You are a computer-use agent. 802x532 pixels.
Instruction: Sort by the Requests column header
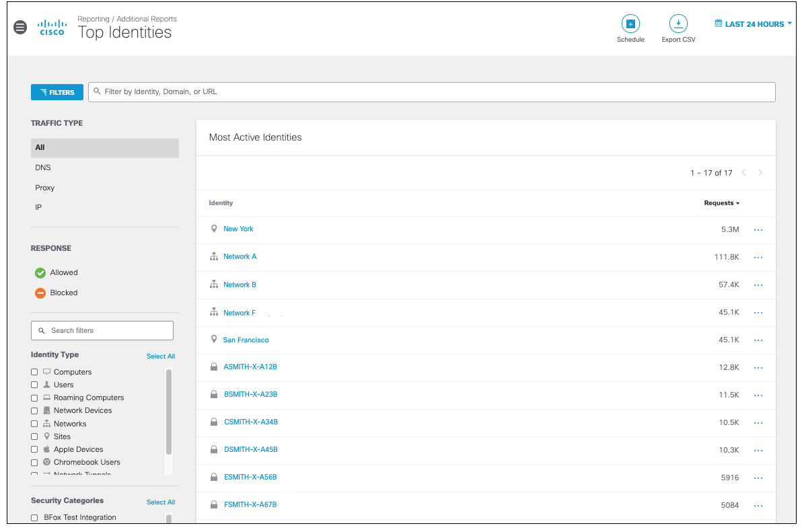coord(721,203)
